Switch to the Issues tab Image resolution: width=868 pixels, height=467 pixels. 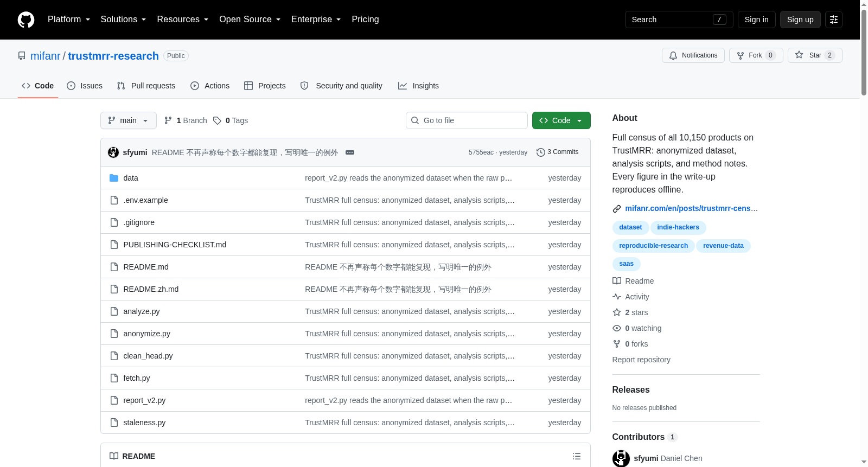[x=85, y=86]
